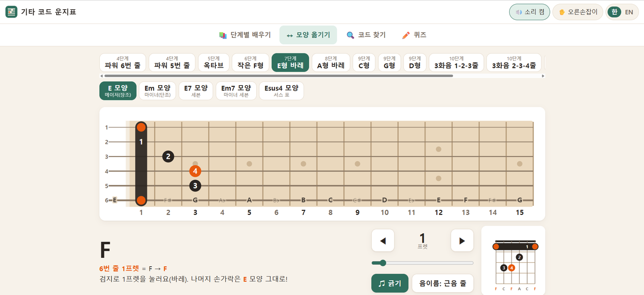Open the 단계별 배우기 tab

245,35
